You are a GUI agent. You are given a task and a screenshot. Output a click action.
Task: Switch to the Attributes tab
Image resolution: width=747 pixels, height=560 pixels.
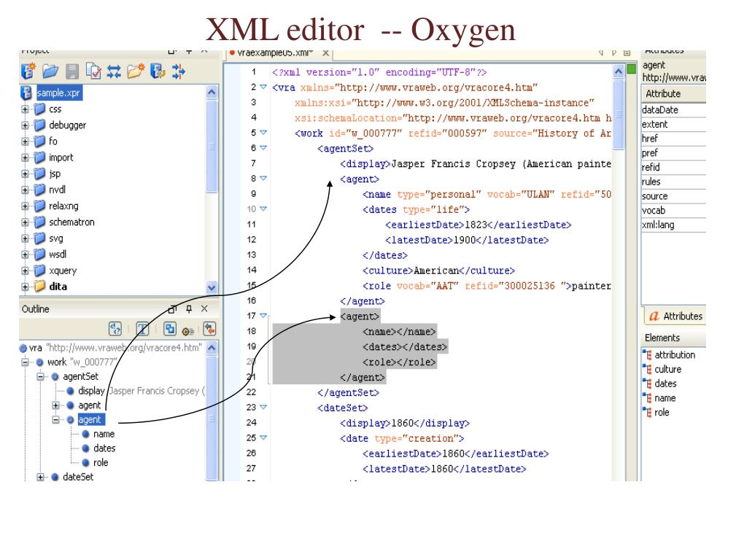676,316
